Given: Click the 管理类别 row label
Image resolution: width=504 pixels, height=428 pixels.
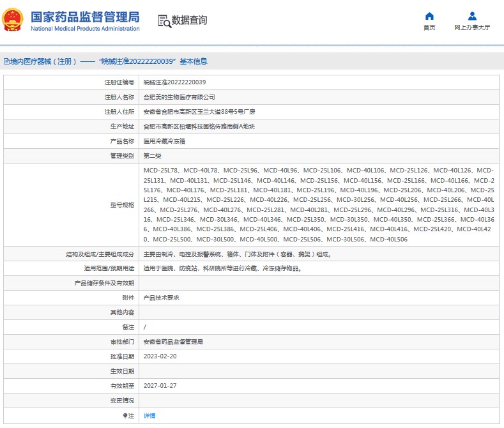Looking at the screenshot, I should (x=122, y=156).
